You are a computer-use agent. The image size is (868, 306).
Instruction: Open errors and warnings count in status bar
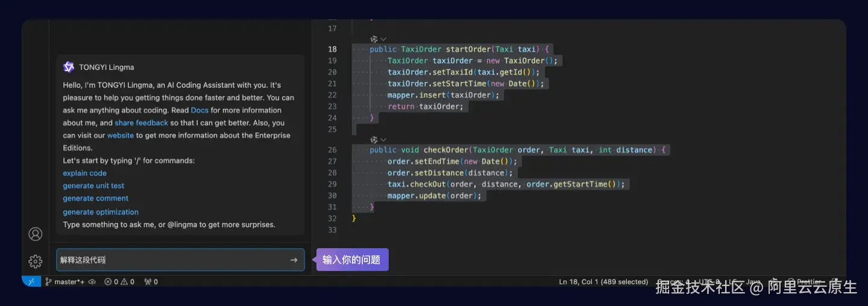click(x=119, y=281)
